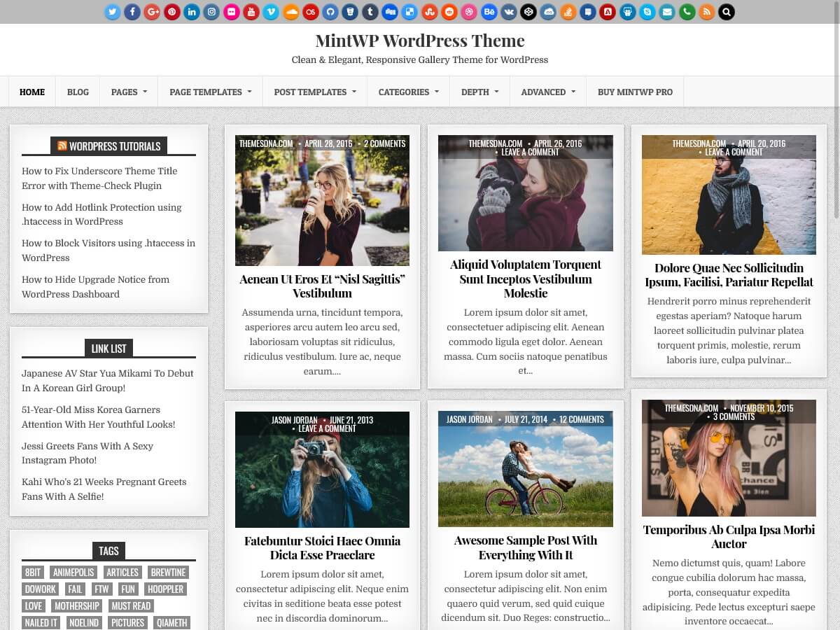Open the Digg social icon
This screenshot has width=840, height=630.
point(390,12)
